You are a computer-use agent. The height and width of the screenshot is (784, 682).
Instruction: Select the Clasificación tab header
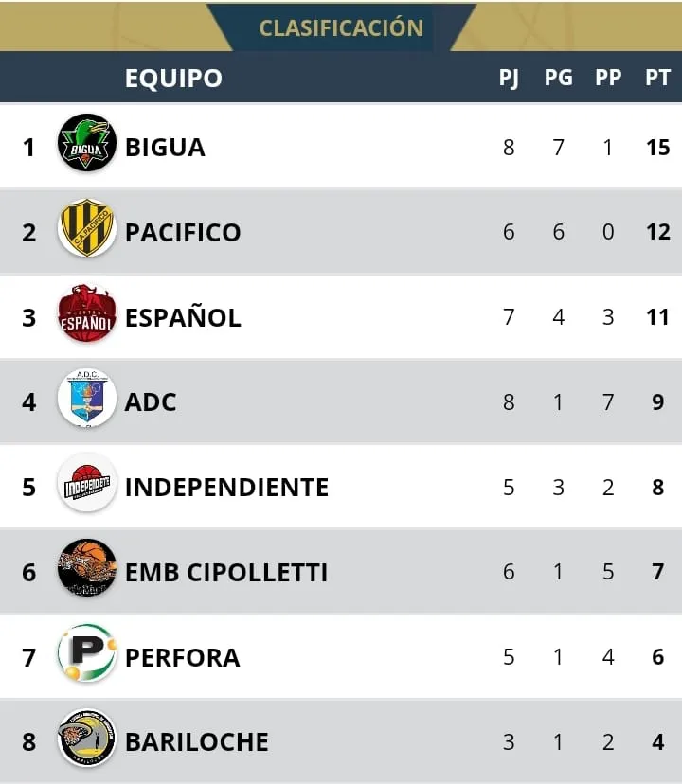[x=341, y=27]
